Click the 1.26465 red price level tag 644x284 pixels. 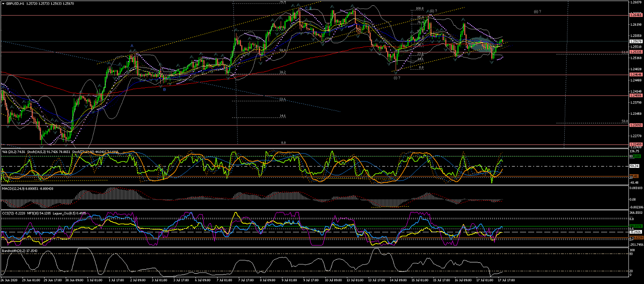point(635,15)
